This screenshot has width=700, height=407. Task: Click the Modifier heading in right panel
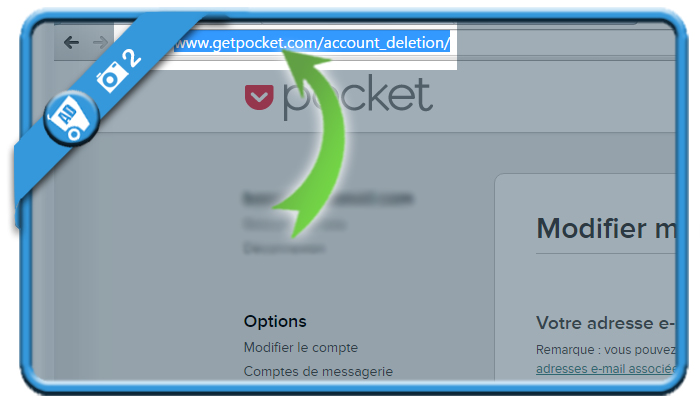pyautogui.click(x=606, y=228)
